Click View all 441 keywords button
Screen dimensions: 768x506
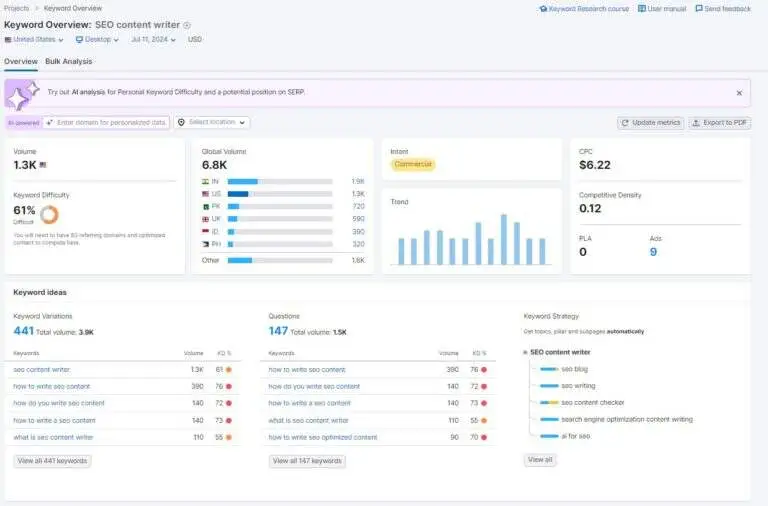click(x=52, y=461)
